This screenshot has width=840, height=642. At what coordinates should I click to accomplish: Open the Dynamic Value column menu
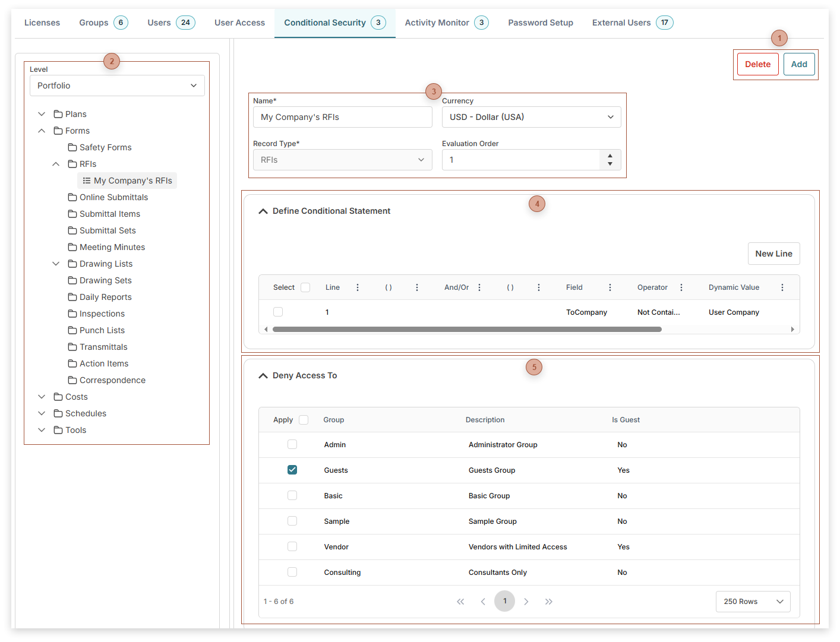coord(782,287)
